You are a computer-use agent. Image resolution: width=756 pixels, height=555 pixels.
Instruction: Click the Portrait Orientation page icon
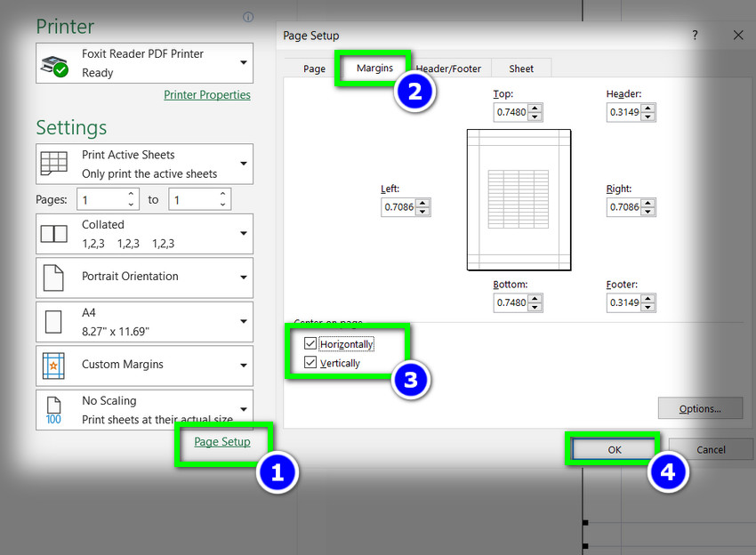(54, 277)
